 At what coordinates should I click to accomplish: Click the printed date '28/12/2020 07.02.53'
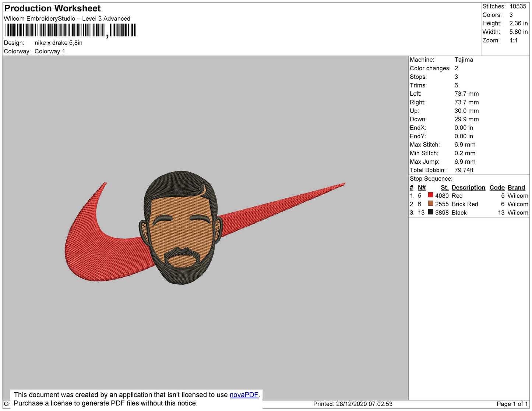tap(364, 404)
